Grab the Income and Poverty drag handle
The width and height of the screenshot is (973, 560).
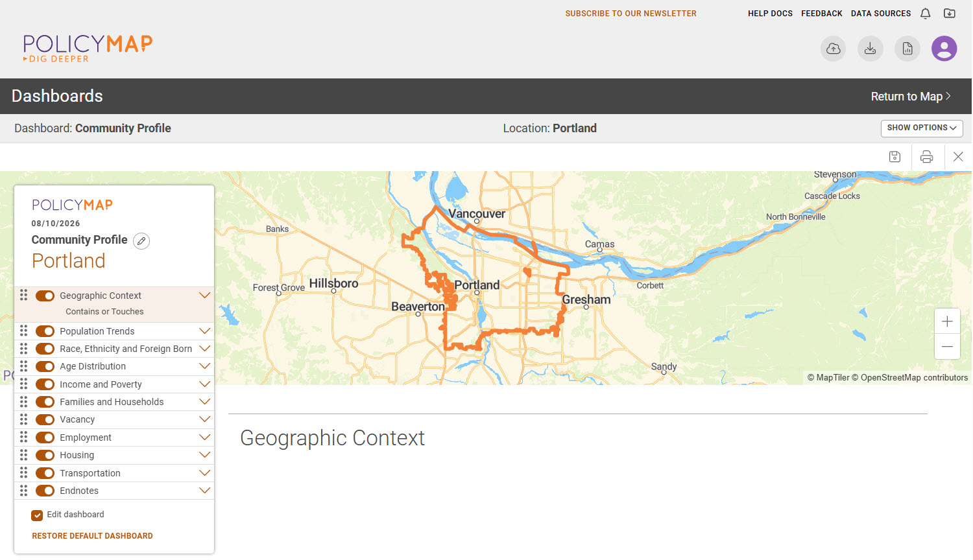tap(24, 384)
